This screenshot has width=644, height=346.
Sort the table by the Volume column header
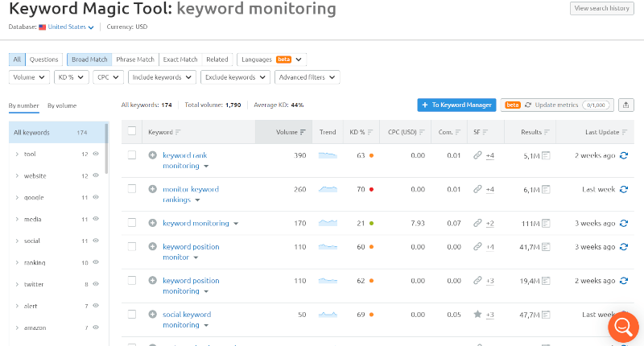pyautogui.click(x=290, y=132)
